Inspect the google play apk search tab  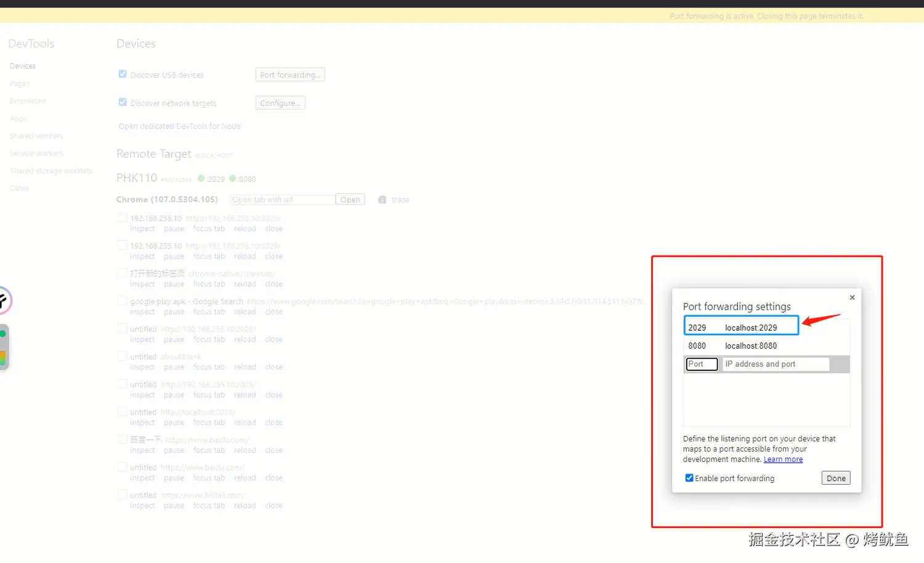(142, 312)
